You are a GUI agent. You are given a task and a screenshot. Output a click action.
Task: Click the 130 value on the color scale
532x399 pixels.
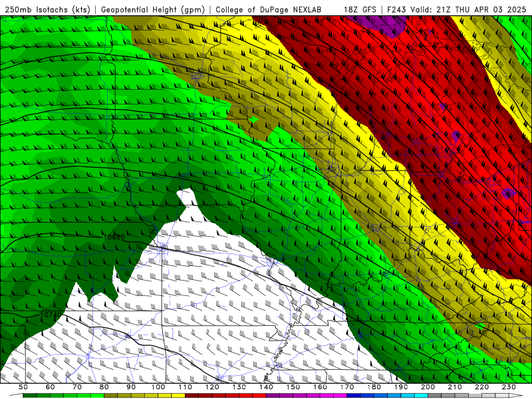[239, 387]
